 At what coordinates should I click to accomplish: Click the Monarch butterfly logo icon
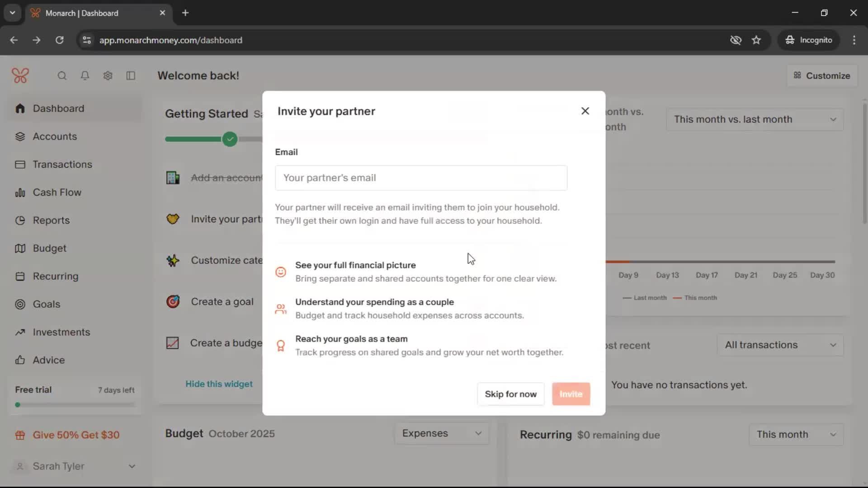pyautogui.click(x=20, y=75)
